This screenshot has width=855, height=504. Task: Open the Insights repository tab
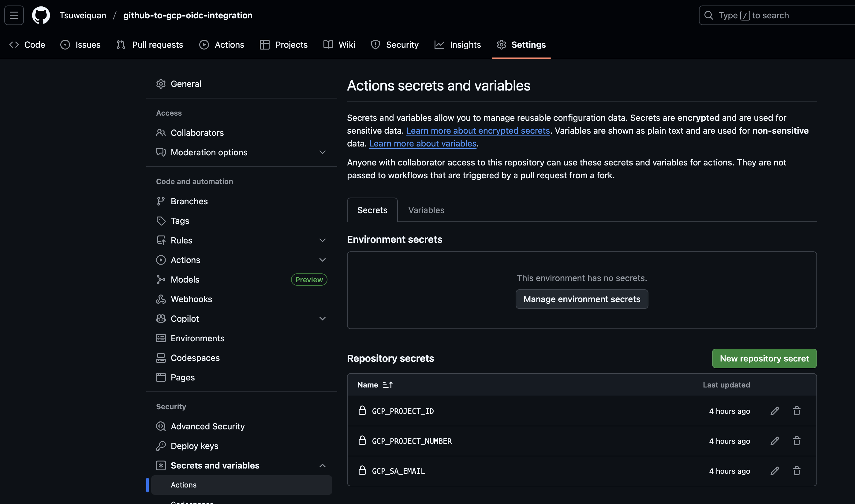[x=458, y=45]
